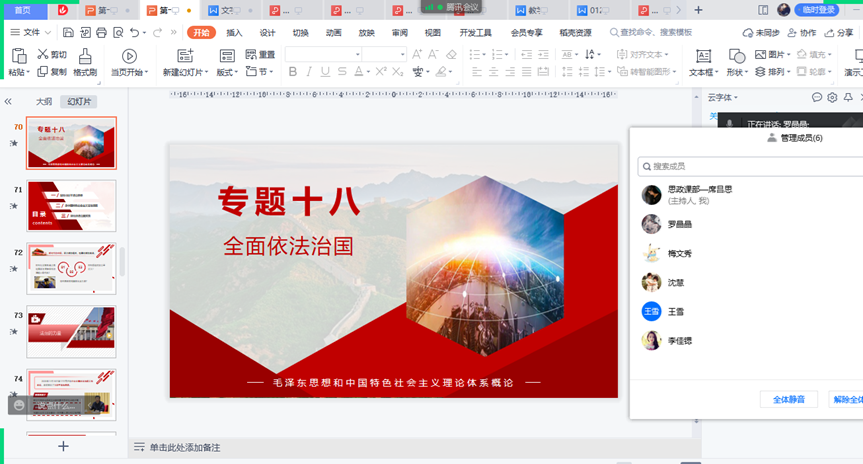Toggle Bold formatting button
Screen dimensions: 863x464
pos(292,72)
